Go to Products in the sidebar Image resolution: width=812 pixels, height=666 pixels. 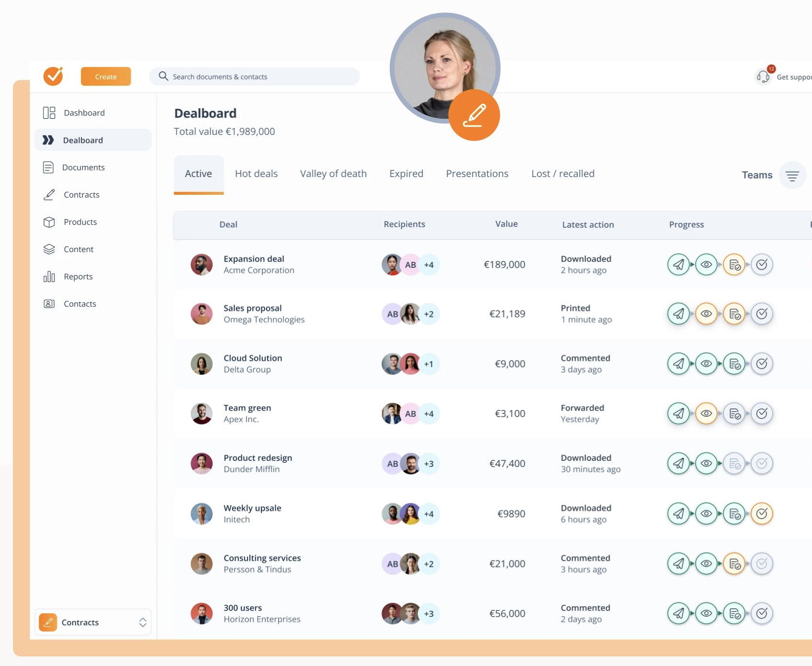point(80,222)
